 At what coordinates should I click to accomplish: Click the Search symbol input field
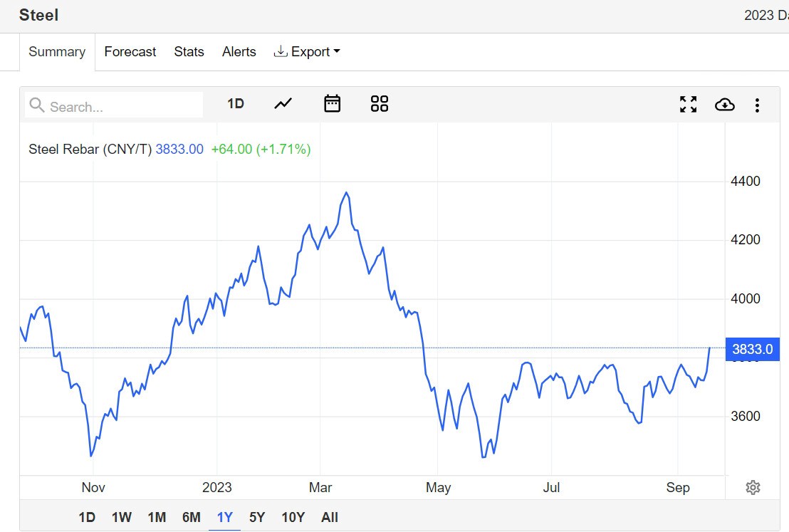click(x=114, y=105)
